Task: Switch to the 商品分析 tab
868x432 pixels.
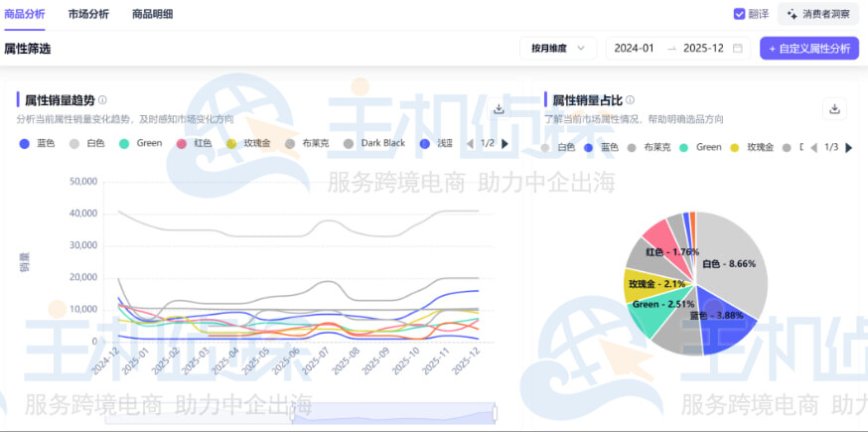Action: click(25, 14)
